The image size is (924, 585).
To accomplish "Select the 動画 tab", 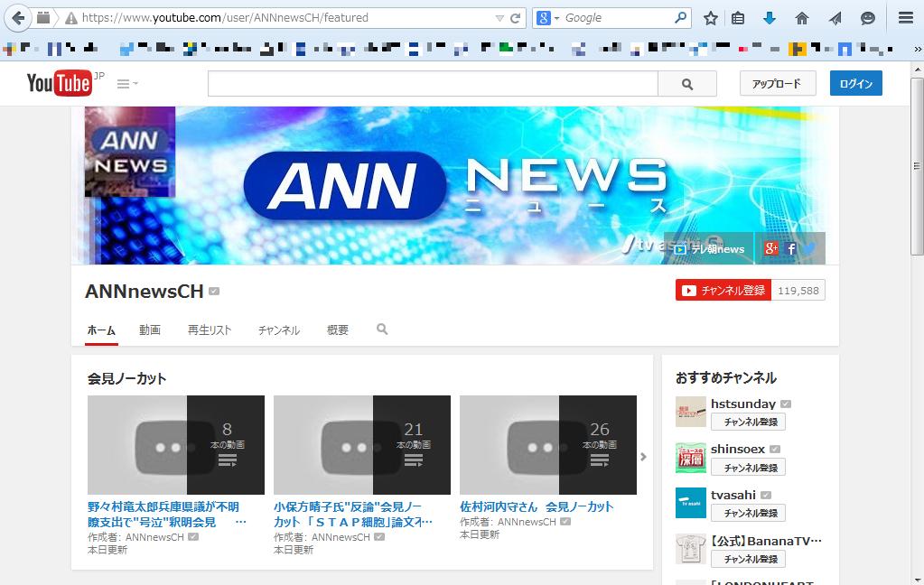I will pos(150,330).
